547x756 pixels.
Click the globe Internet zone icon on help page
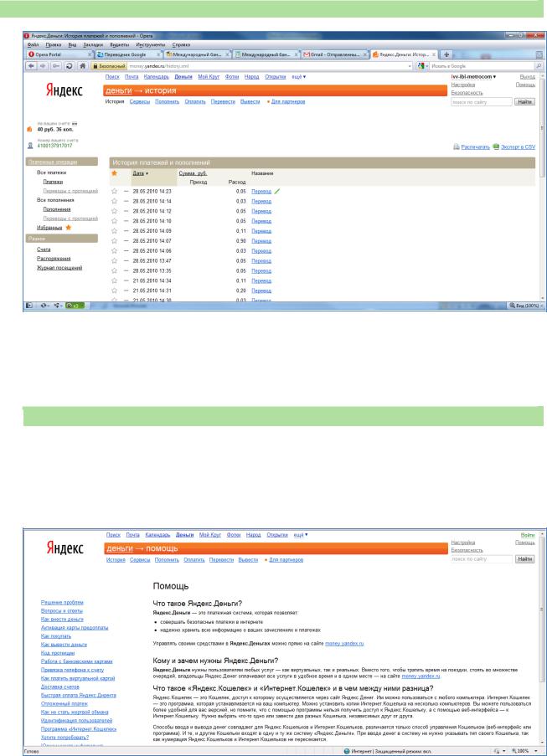pos(346,751)
